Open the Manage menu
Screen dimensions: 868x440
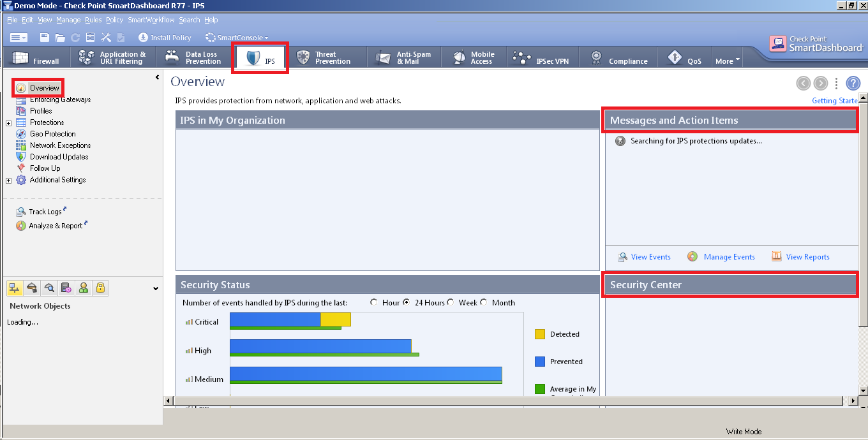coord(68,20)
